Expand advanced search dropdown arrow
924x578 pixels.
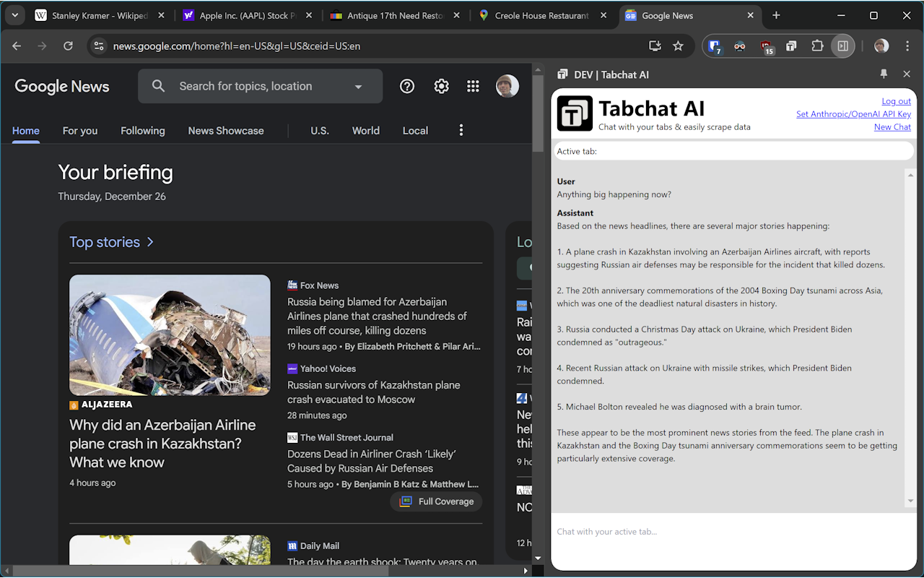(x=358, y=87)
